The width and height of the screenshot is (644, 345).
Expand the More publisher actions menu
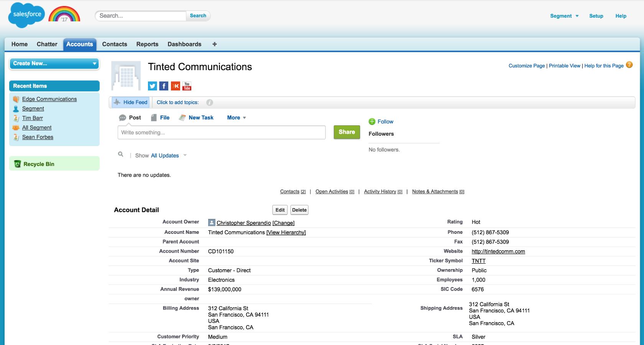(237, 118)
